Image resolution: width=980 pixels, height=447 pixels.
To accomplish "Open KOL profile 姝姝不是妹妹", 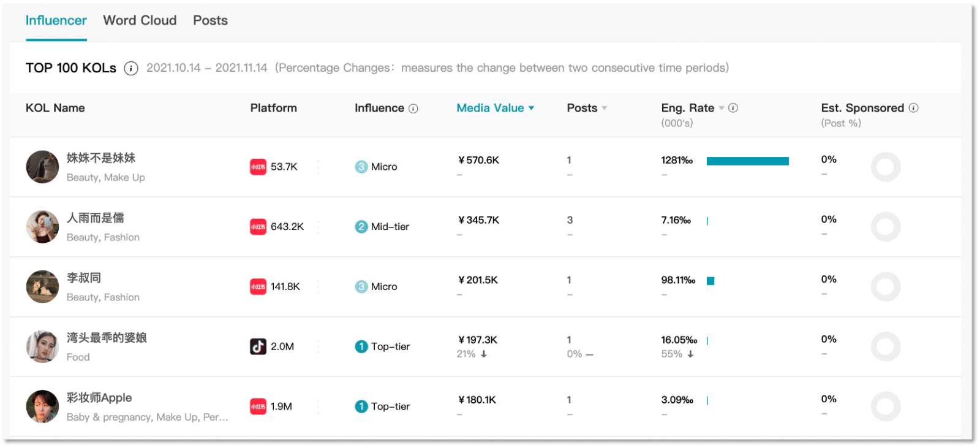I will click(x=101, y=158).
